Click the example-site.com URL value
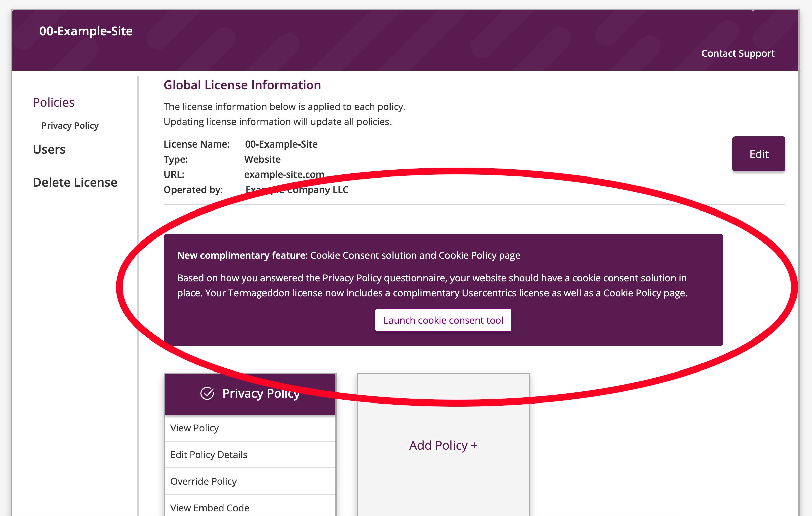This screenshot has width=812, height=516. (284, 174)
